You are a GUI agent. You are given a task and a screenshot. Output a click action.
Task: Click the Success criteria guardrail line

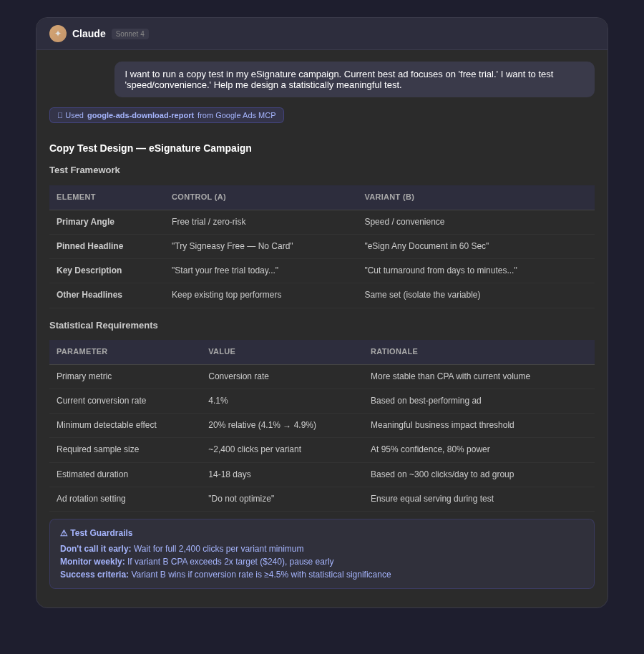coord(225,575)
